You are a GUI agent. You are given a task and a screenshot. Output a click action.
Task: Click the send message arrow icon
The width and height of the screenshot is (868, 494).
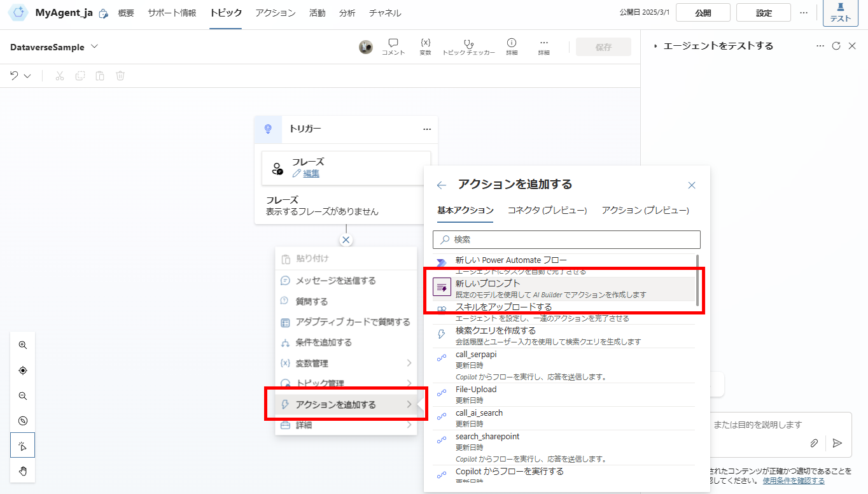pos(837,442)
